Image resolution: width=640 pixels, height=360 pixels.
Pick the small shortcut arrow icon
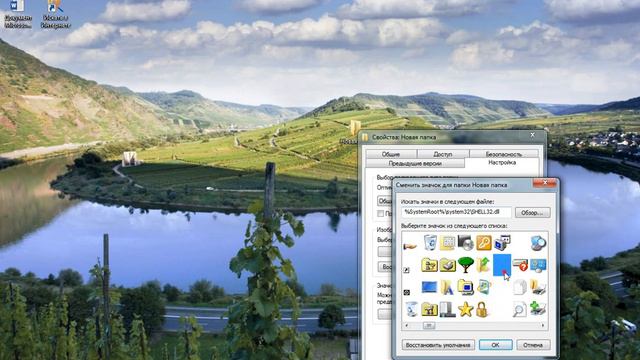[x=406, y=270]
